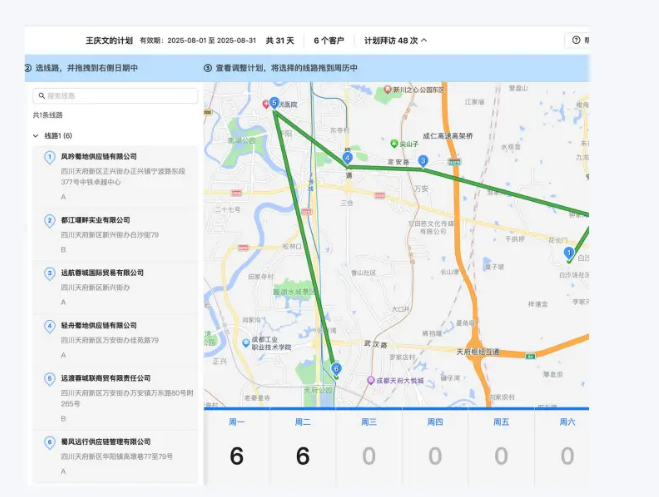Select customer 远航蓉城国际贸易有限公司 in list
The width and height of the screenshot is (659, 497).
(x=102, y=272)
